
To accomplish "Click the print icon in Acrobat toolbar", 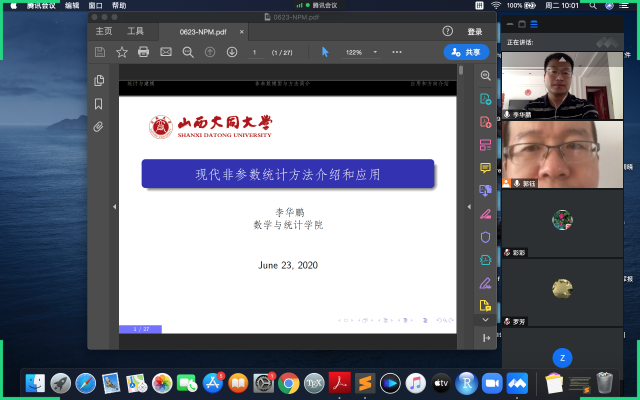I will point(143,52).
